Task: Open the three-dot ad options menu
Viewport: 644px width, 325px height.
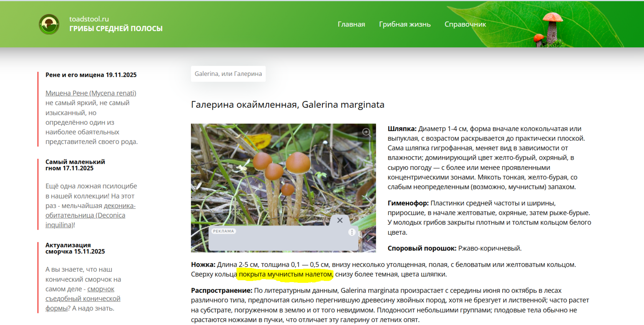Action: point(352,232)
